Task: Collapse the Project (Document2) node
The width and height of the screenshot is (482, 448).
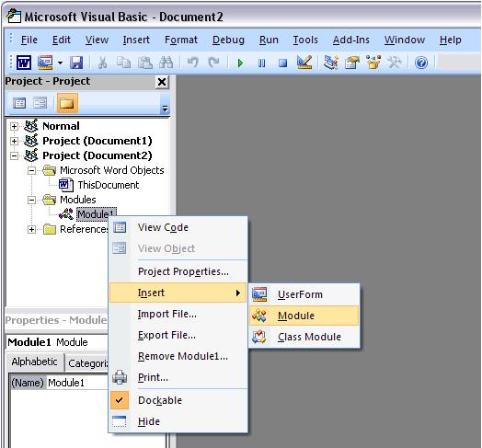Action: 14,155
